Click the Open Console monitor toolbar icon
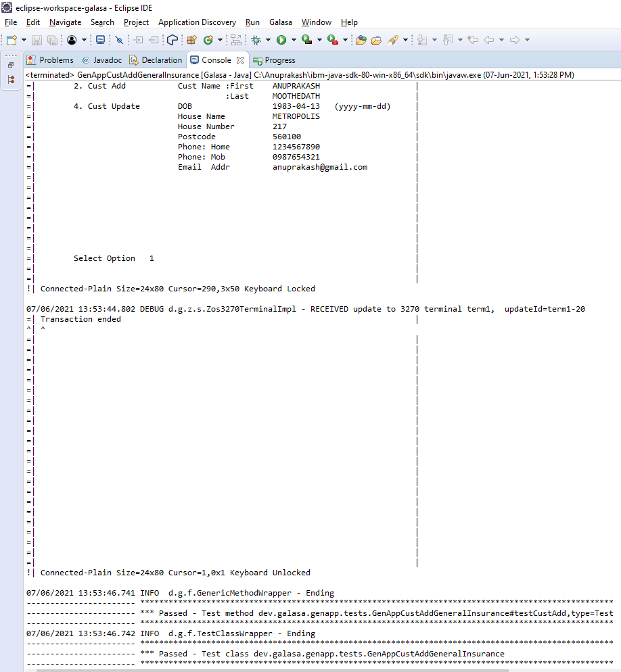The height and width of the screenshot is (672, 621). [100, 40]
